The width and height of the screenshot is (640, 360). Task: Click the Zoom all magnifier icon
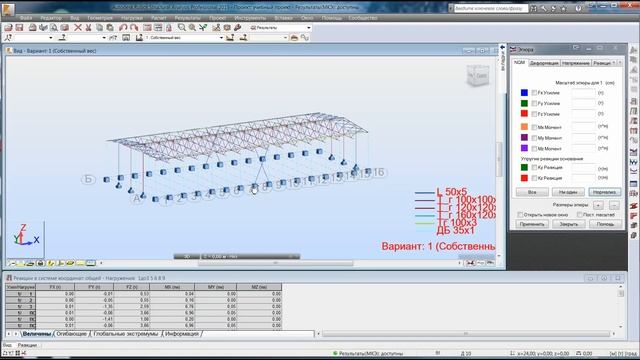click(192, 27)
